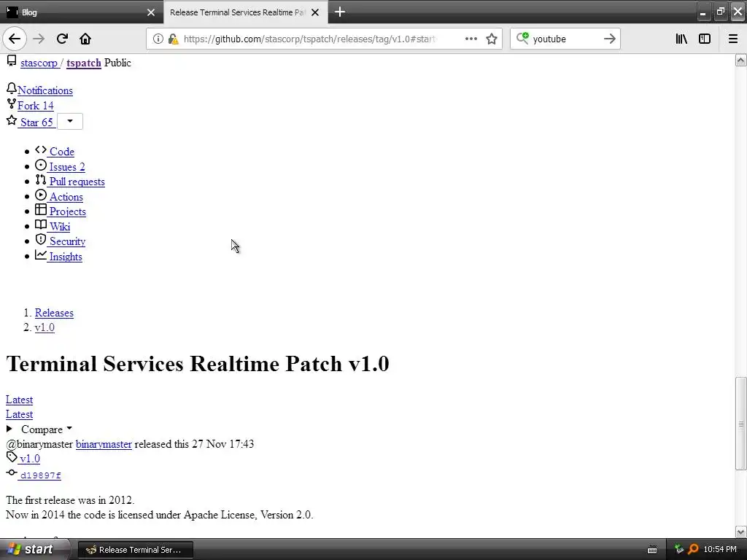Open the stascorp owner link

pyautogui.click(x=39, y=63)
